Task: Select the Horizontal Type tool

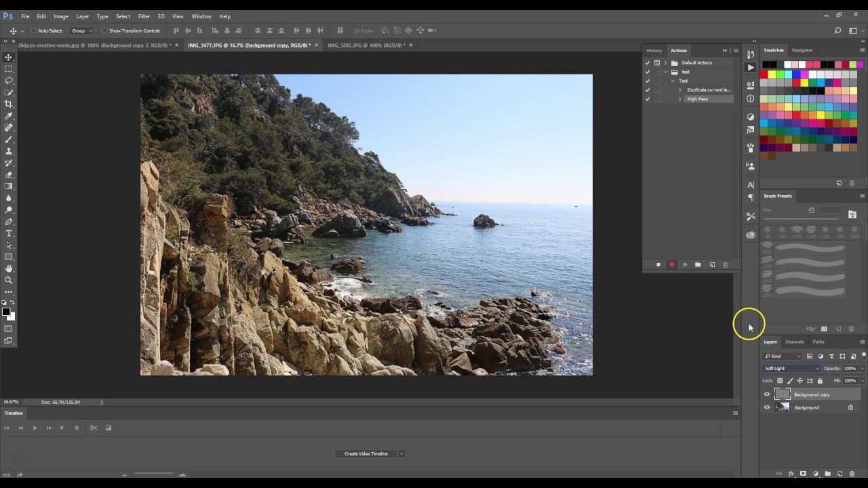Action: click(9, 233)
